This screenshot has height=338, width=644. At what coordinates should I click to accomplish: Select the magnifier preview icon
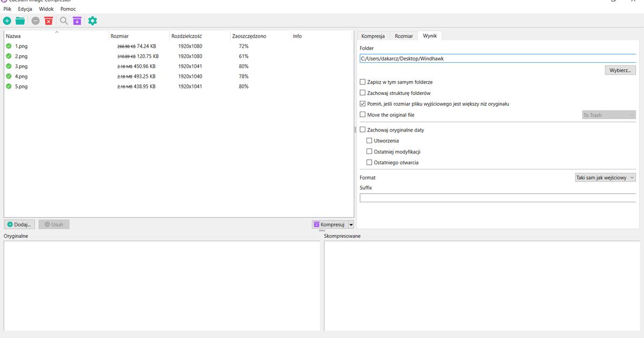coord(63,20)
